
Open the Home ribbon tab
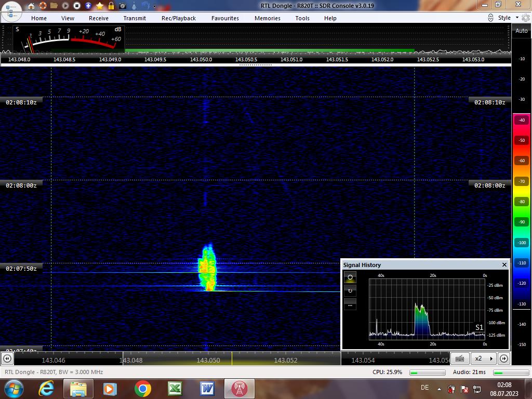(39, 18)
